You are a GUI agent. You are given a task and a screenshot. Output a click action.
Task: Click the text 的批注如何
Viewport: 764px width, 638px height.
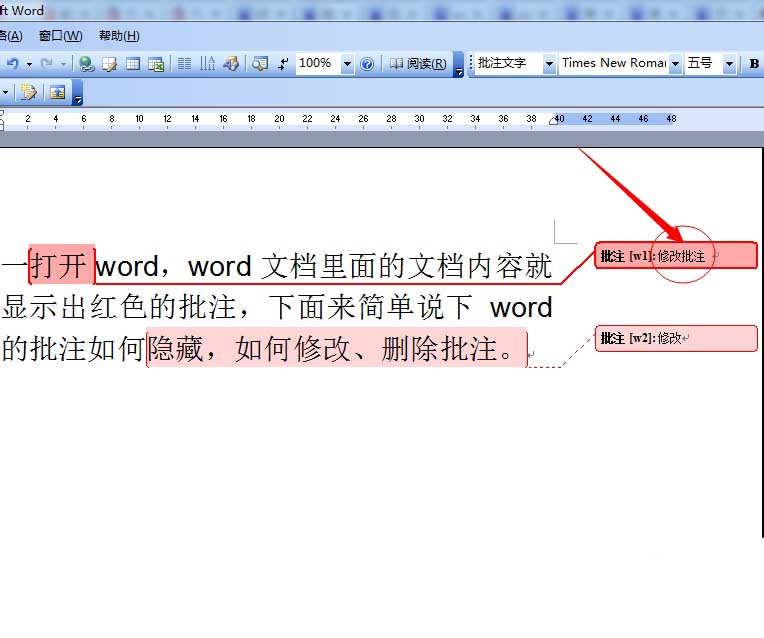tap(73, 349)
